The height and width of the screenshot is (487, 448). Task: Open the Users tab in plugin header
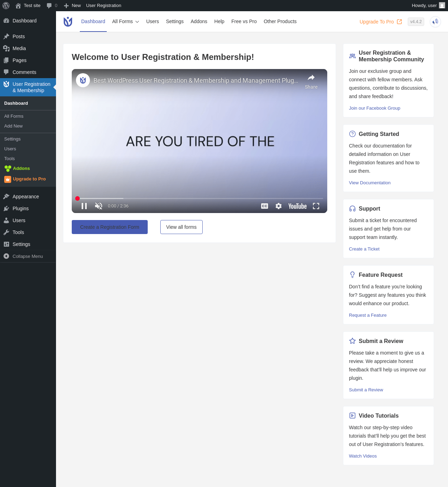(x=153, y=21)
